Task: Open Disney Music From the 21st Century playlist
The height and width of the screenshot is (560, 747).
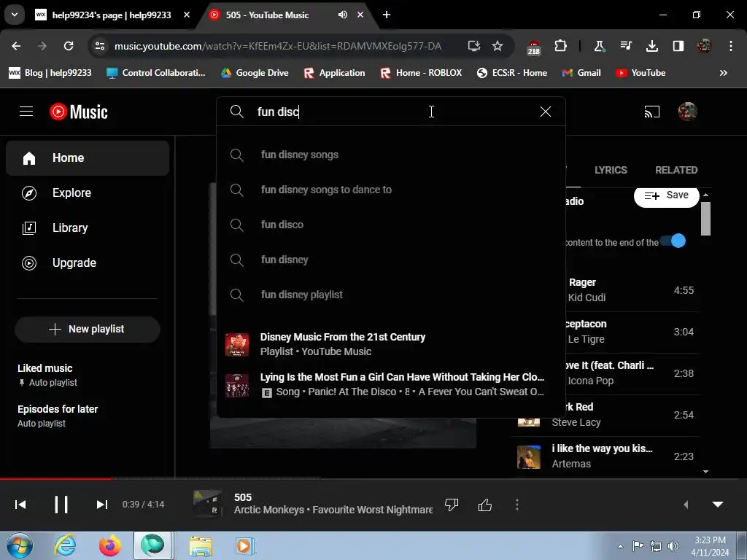Action: (391, 344)
